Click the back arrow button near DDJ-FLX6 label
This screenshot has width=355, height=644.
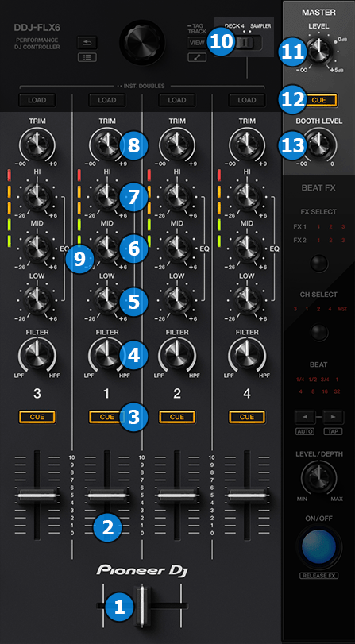point(87,42)
